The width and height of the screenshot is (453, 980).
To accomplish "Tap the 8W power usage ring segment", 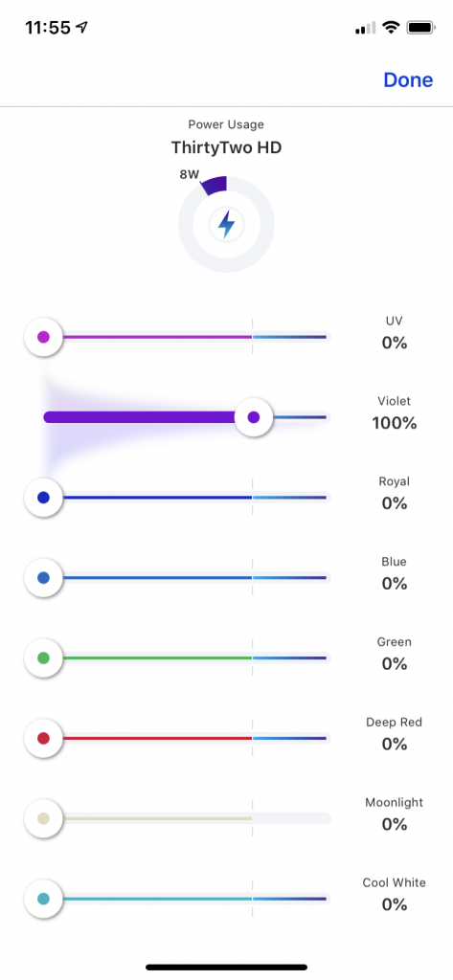I will [214, 186].
